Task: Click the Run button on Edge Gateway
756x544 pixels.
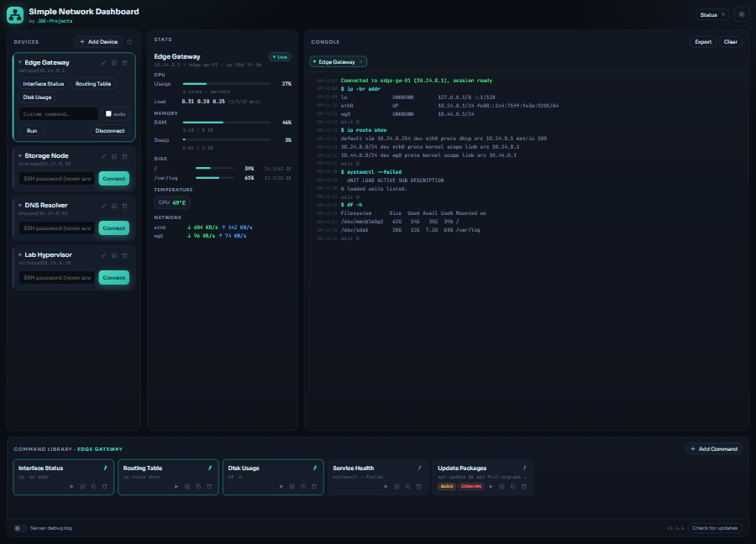Action: (x=32, y=131)
